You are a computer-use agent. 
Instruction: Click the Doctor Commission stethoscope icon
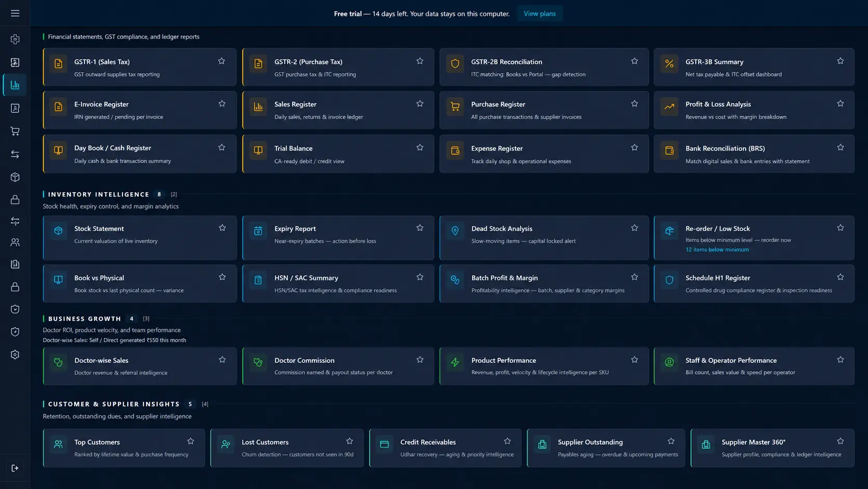[258, 362]
